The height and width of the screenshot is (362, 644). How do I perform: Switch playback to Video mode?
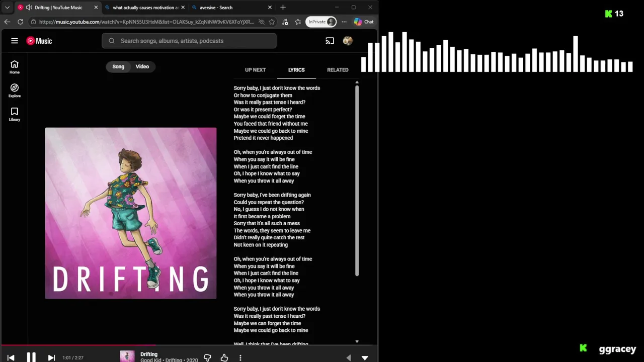point(142,66)
